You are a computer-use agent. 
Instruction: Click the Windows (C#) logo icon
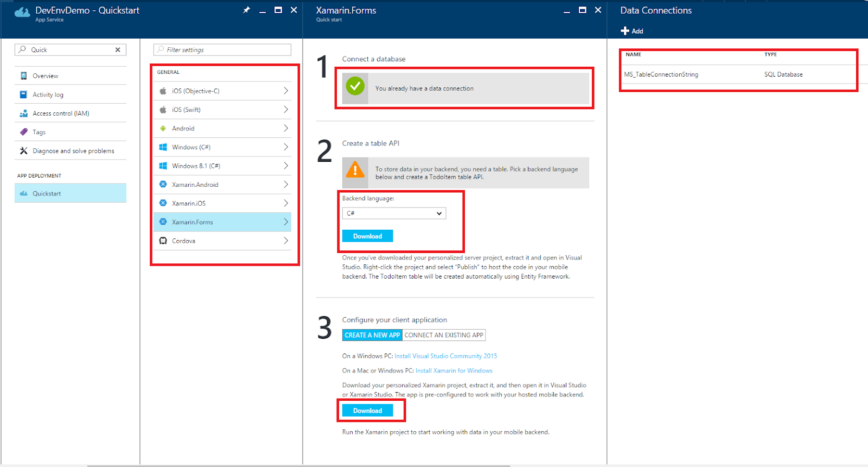163,147
